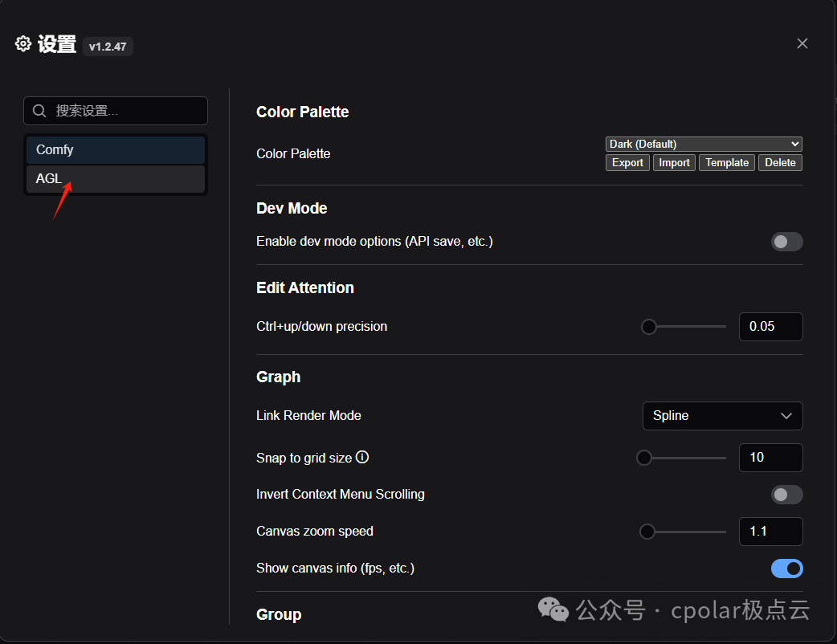Open the Link Render Mode dropdown

(722, 416)
